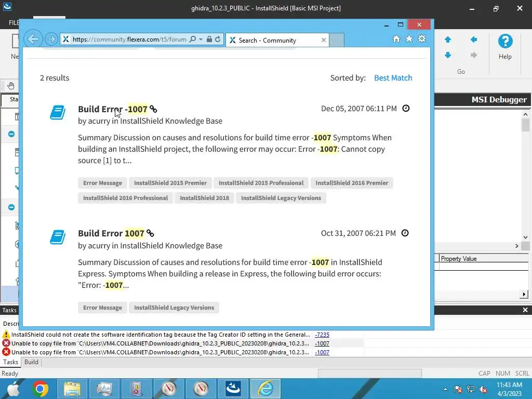Change sorting via Best Match link
Viewport: 532px width, 399px height.
pos(393,78)
